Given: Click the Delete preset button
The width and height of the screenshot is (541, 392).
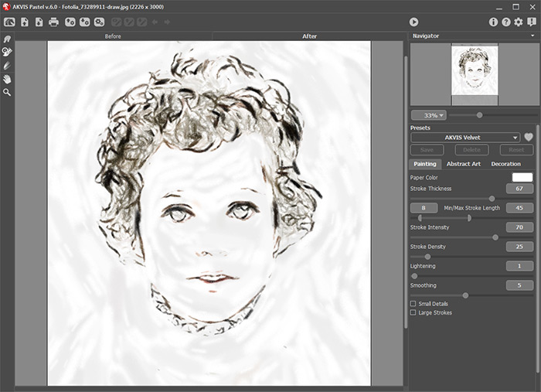Looking at the screenshot, I should [471, 150].
